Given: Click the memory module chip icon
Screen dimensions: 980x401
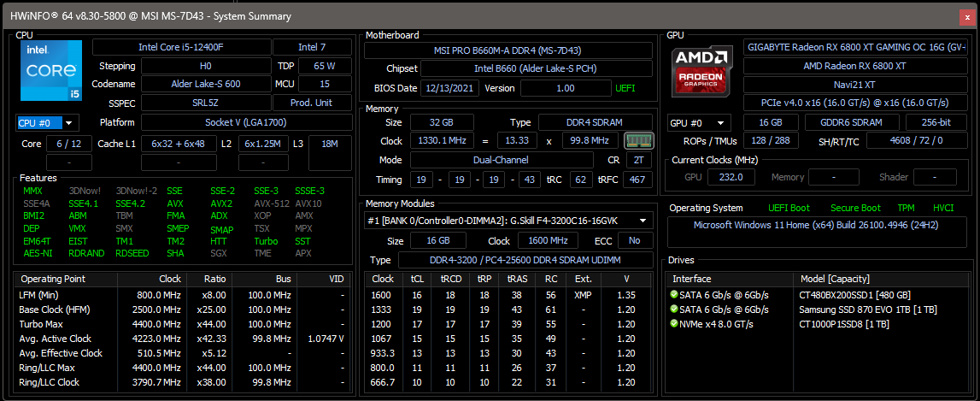Looking at the screenshot, I should (639, 141).
